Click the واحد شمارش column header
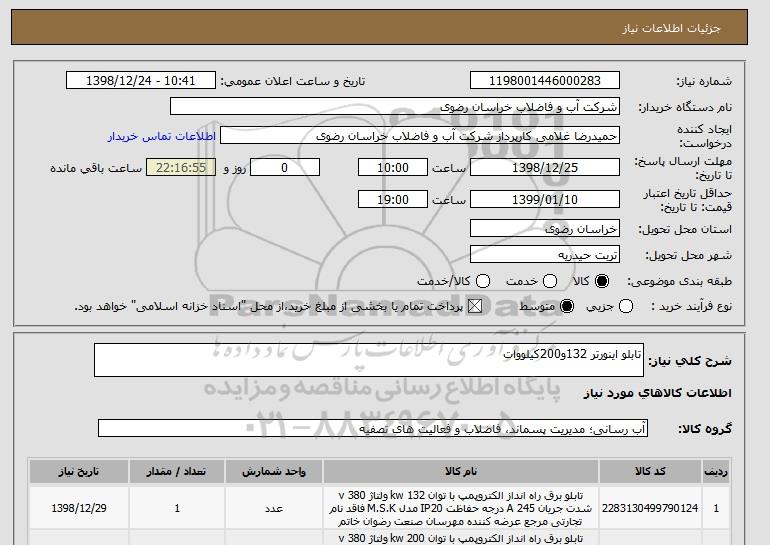 274,471
